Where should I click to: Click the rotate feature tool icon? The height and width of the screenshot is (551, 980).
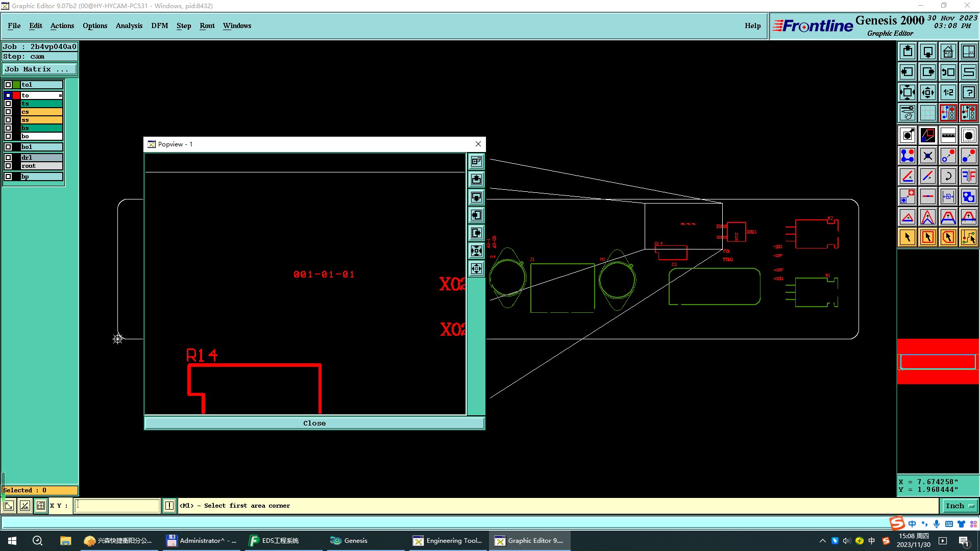[948, 176]
